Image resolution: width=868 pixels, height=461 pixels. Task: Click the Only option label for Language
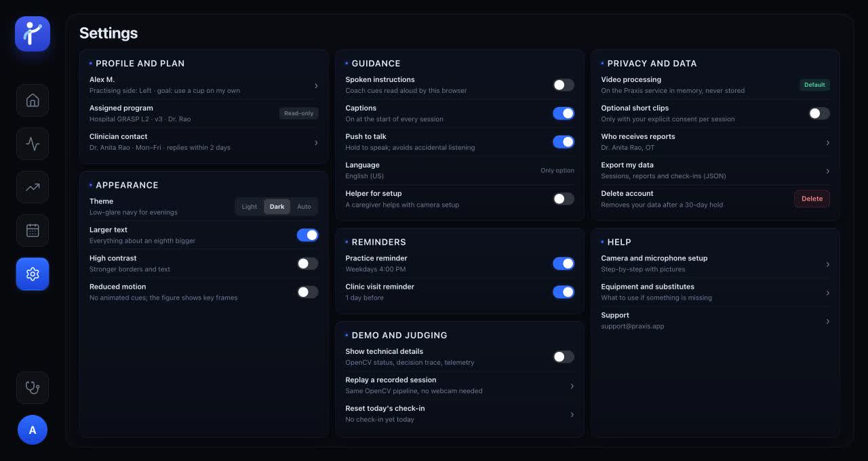point(557,170)
